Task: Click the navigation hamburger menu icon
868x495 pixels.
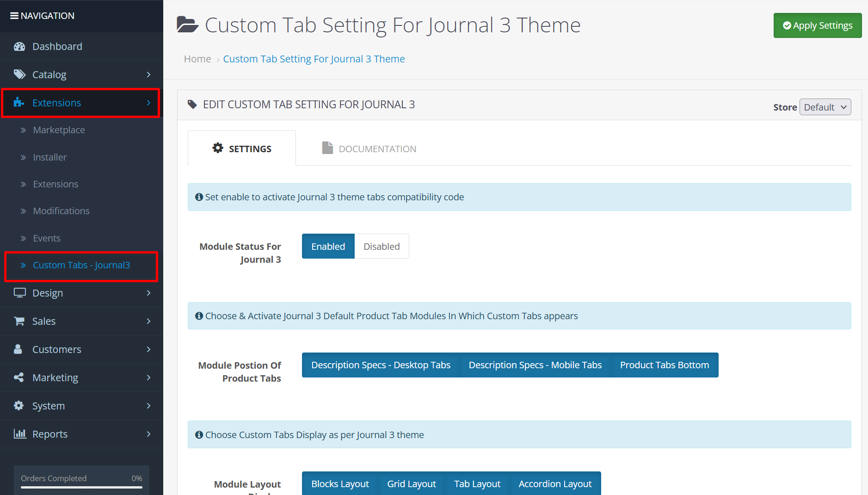Action: [14, 16]
